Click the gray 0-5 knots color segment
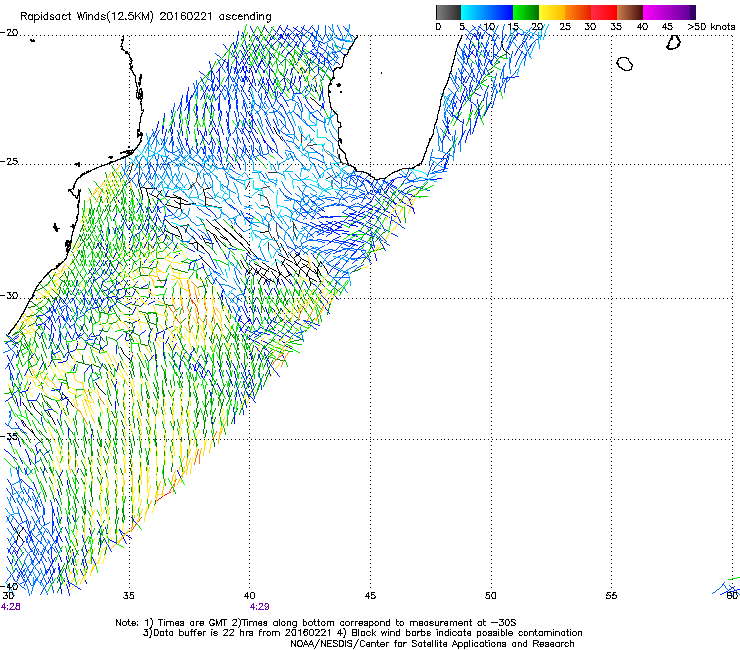 pos(448,12)
